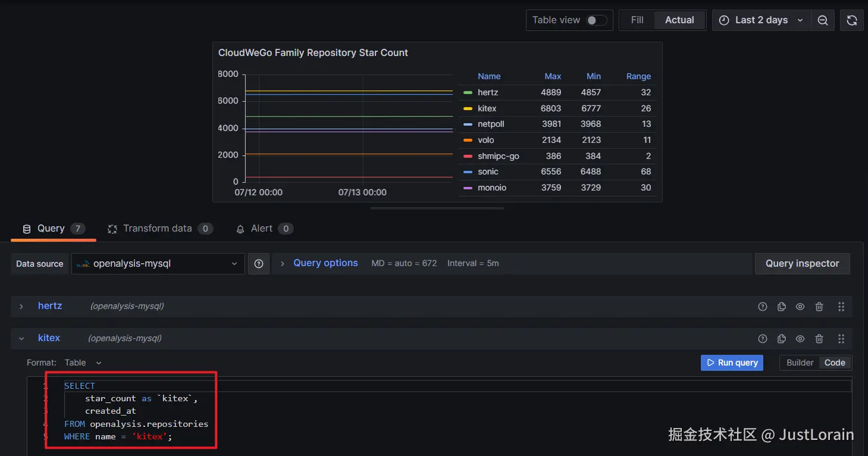Click the kitex Max value 6803
Viewport: 868px width, 456px height.
pyautogui.click(x=551, y=109)
